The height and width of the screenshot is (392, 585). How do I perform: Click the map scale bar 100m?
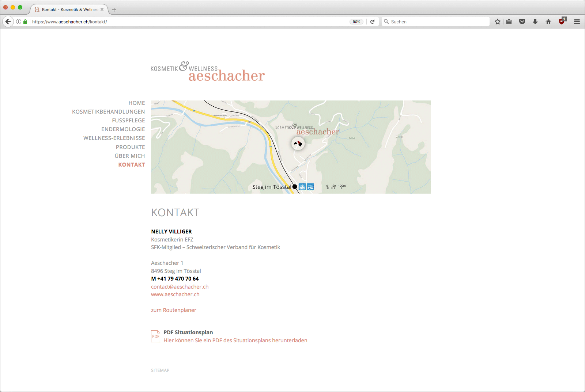pyautogui.click(x=336, y=187)
